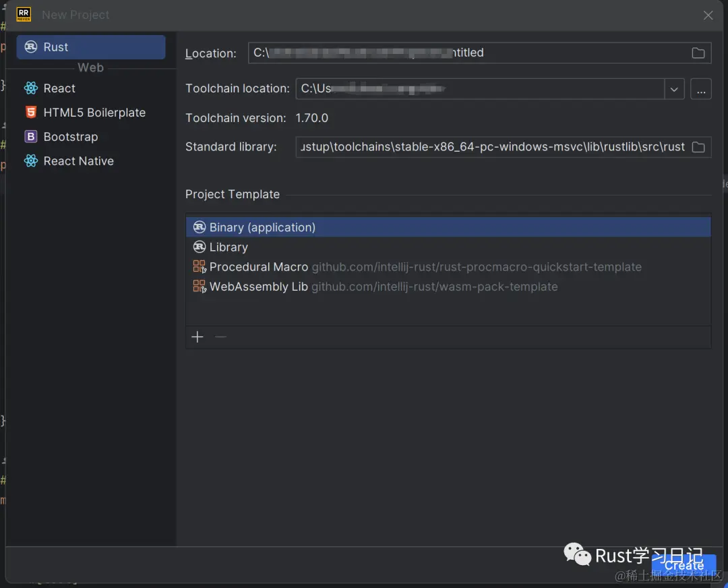Click the React atom icon
Viewport: 728px width, 588px height.
point(30,88)
